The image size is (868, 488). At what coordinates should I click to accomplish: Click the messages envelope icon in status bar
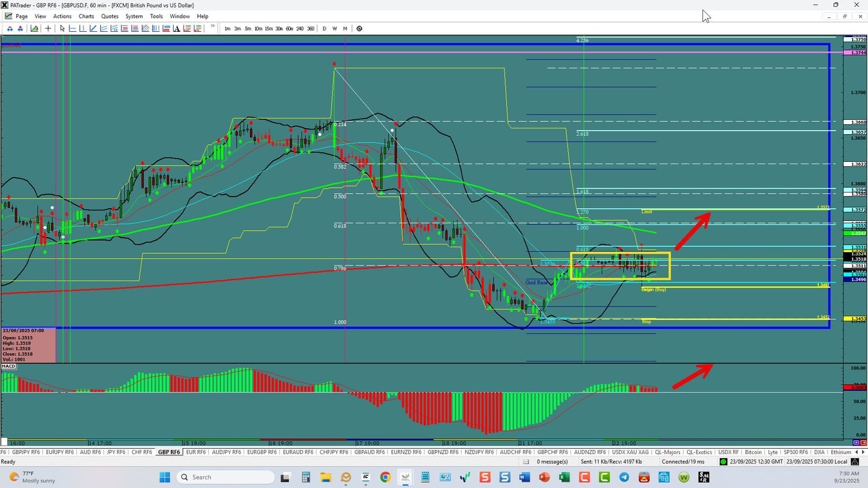pos(526,462)
